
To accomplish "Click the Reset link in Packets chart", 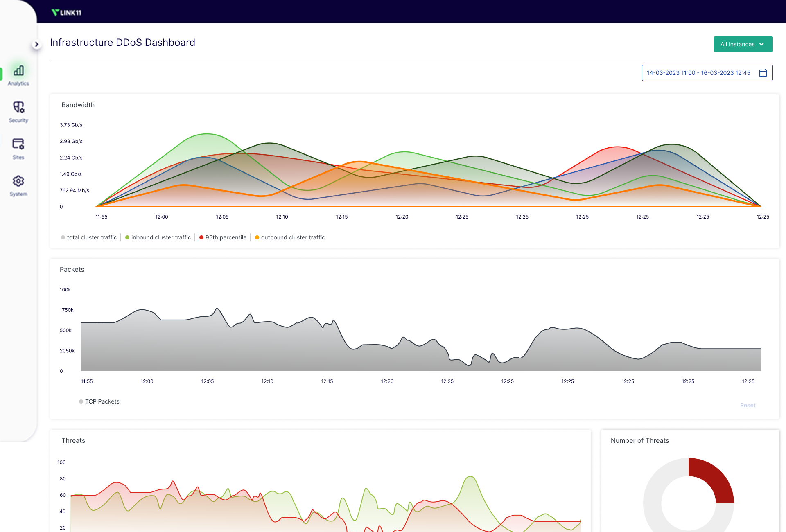I will (x=748, y=405).
